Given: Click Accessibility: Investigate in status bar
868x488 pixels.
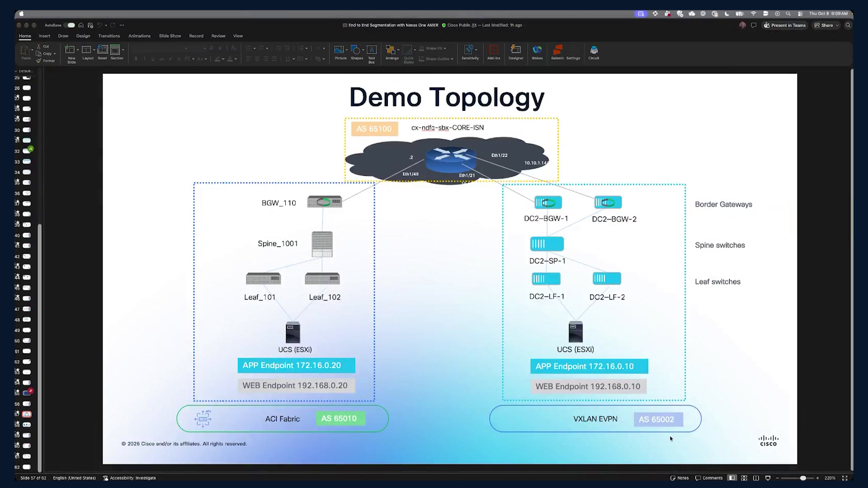Looking at the screenshot, I should click(129, 478).
